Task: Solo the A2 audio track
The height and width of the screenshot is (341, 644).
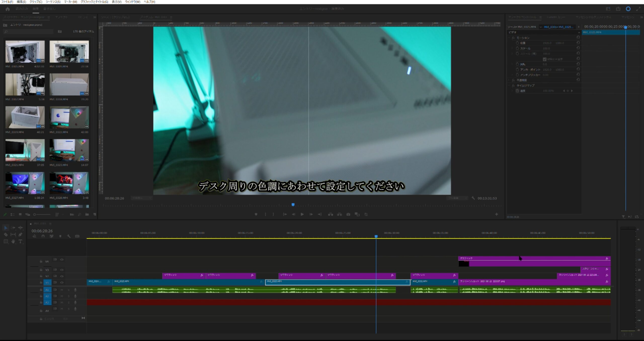Action: click(68, 296)
